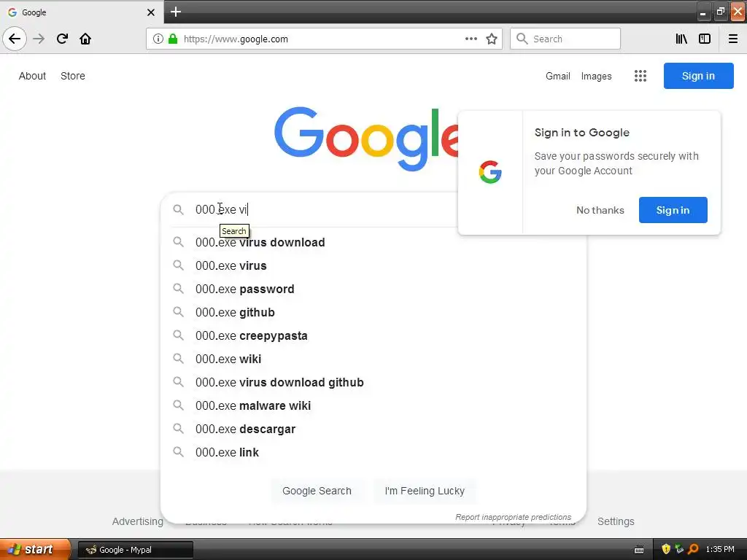Click the Google logo image
This screenshot has width=747, height=560.
click(x=366, y=138)
